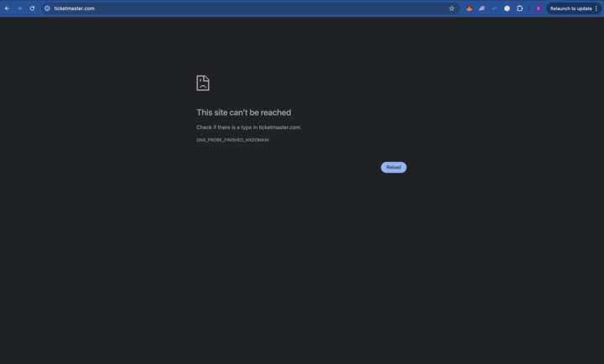Viewport: 604px width, 364px height.
Task: Click the sad page error icon
Action: point(203,83)
